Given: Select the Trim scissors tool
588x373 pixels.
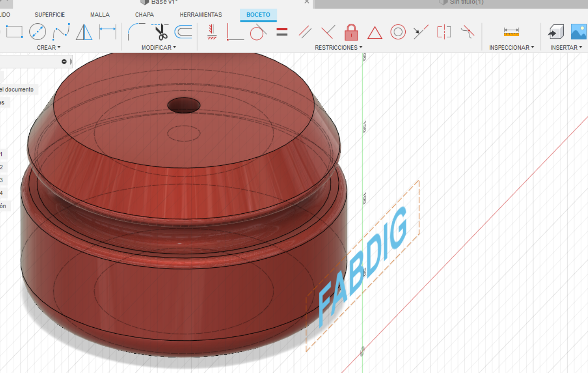Looking at the screenshot, I should [x=161, y=32].
